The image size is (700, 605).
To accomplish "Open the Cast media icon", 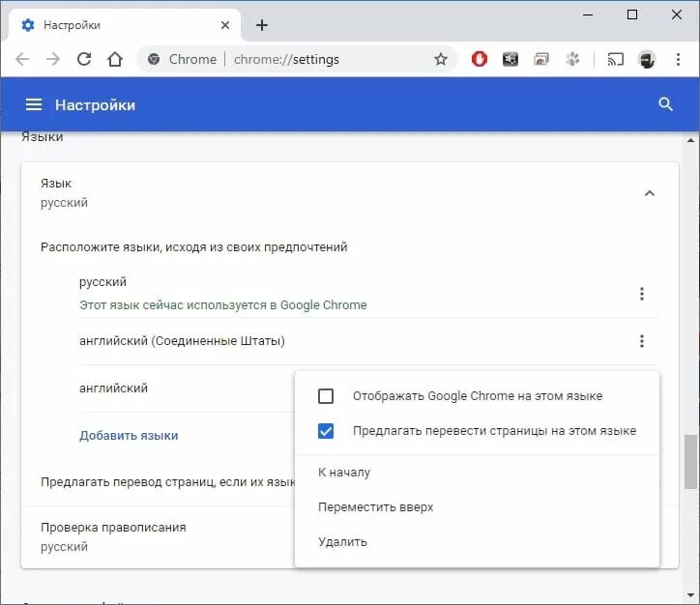I will [616, 59].
